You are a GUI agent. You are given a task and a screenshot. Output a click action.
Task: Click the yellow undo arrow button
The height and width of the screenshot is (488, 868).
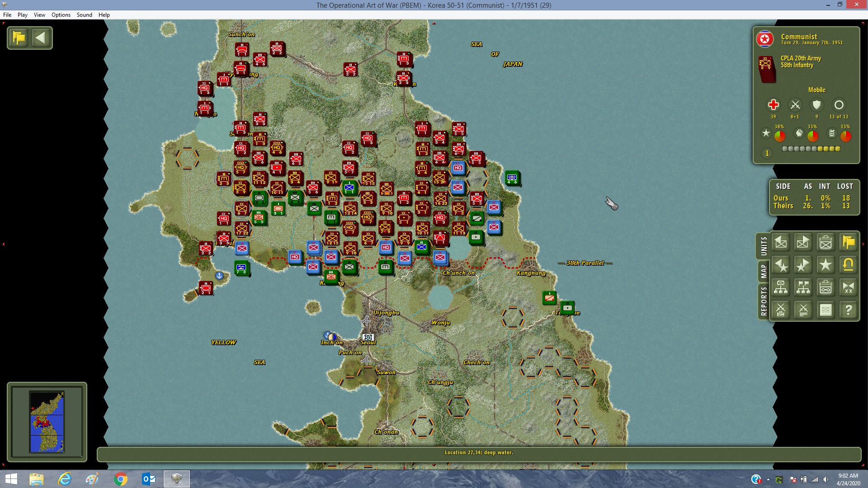pyautogui.click(x=849, y=265)
